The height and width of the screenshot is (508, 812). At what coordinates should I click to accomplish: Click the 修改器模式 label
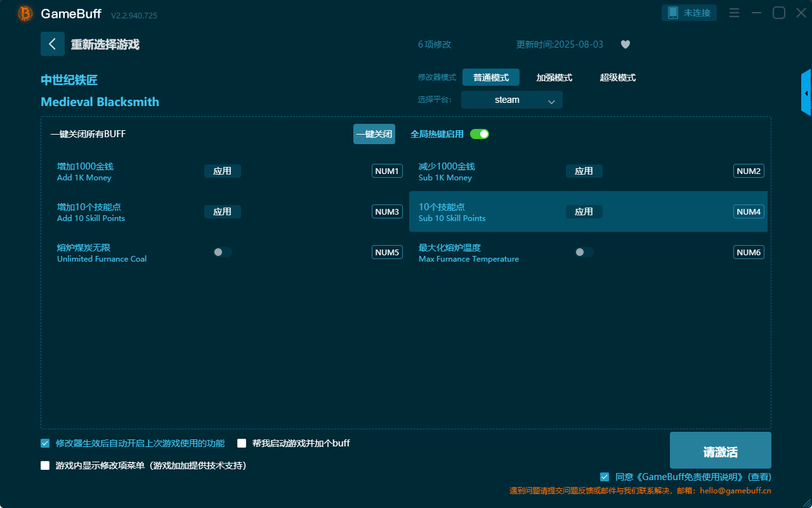pos(437,77)
